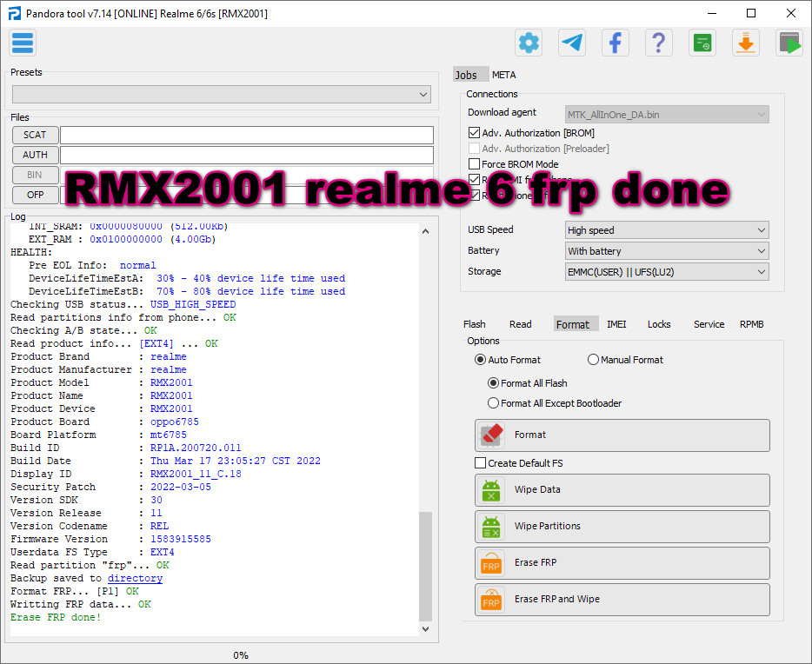Click the Pandora tool title bar logo

15,13
